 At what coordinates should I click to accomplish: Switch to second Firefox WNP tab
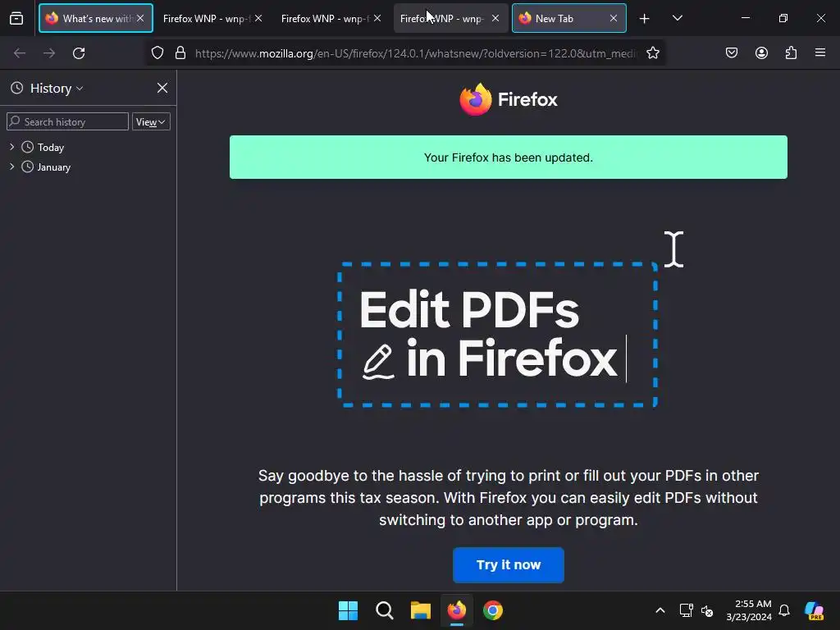pos(206,18)
